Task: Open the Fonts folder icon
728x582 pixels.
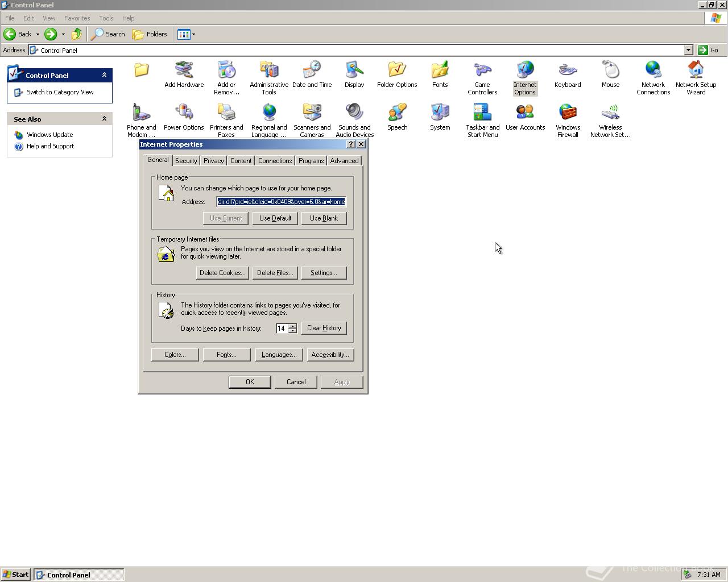Action: pyautogui.click(x=440, y=74)
